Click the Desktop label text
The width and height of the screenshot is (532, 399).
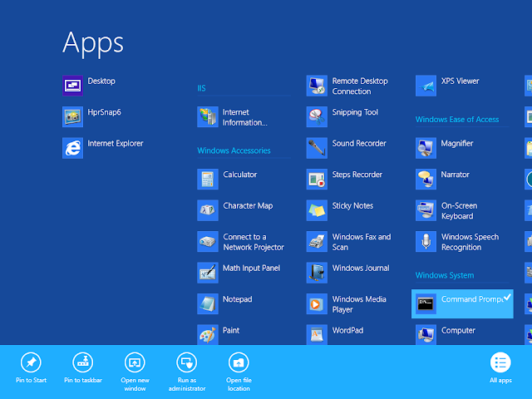[101, 81]
